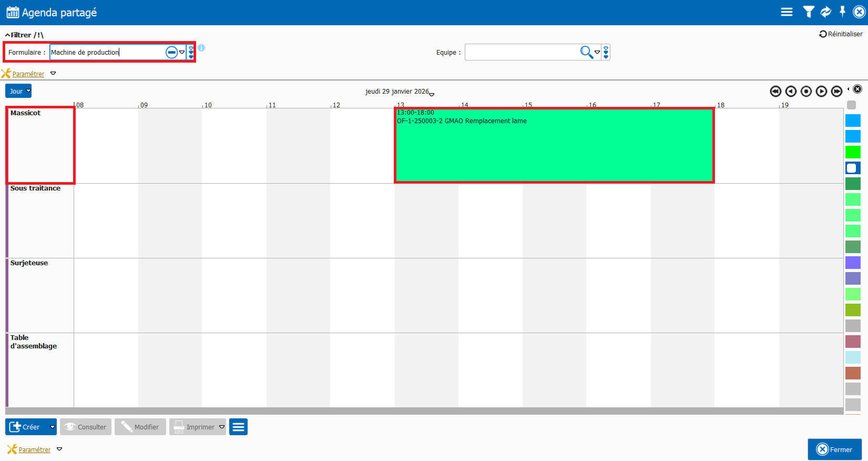Select the bright green color swatch
The image size is (868, 461).
[853, 152]
